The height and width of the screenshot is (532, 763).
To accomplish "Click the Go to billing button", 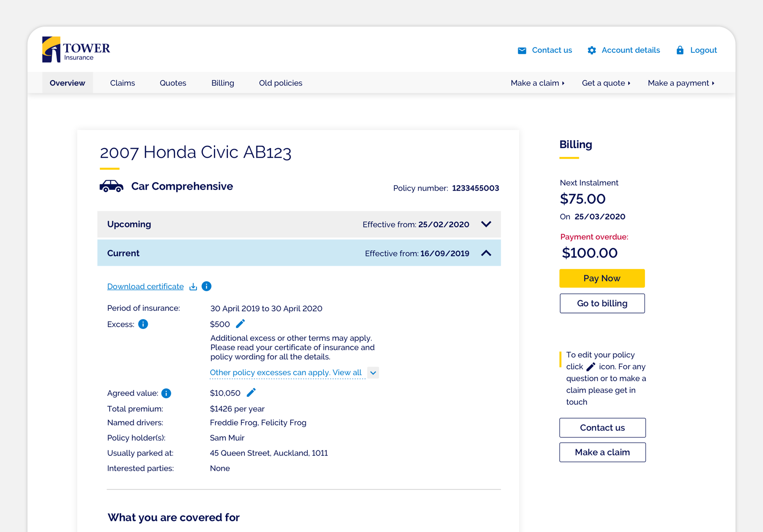I will pos(602,304).
